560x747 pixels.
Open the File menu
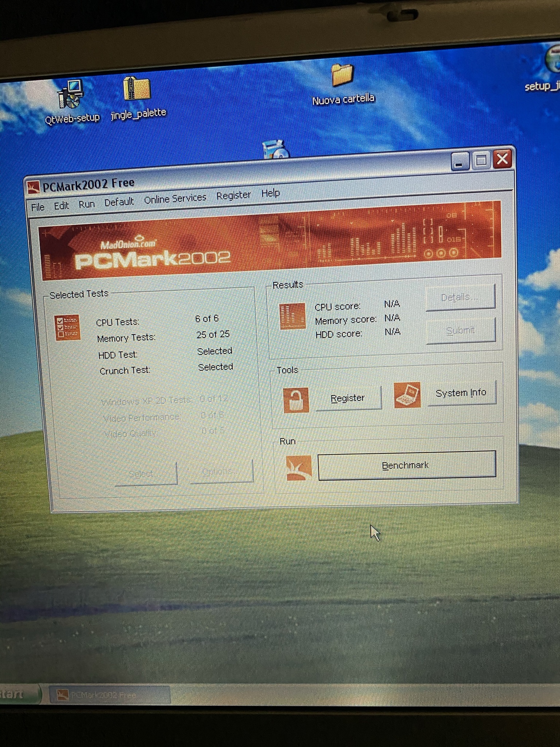click(x=38, y=207)
